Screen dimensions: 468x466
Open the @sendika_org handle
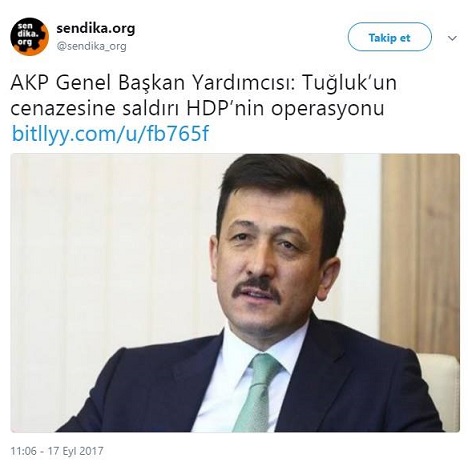(91, 46)
